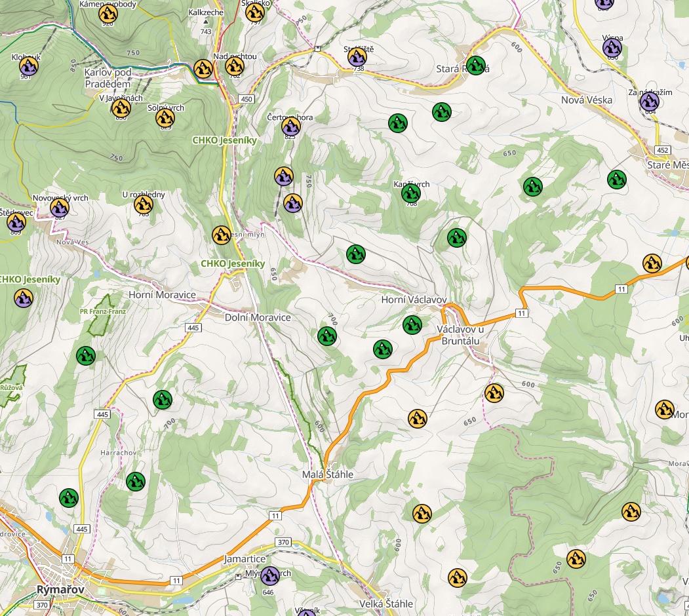Click the yellow U rozhledny peak marker

(144, 204)
